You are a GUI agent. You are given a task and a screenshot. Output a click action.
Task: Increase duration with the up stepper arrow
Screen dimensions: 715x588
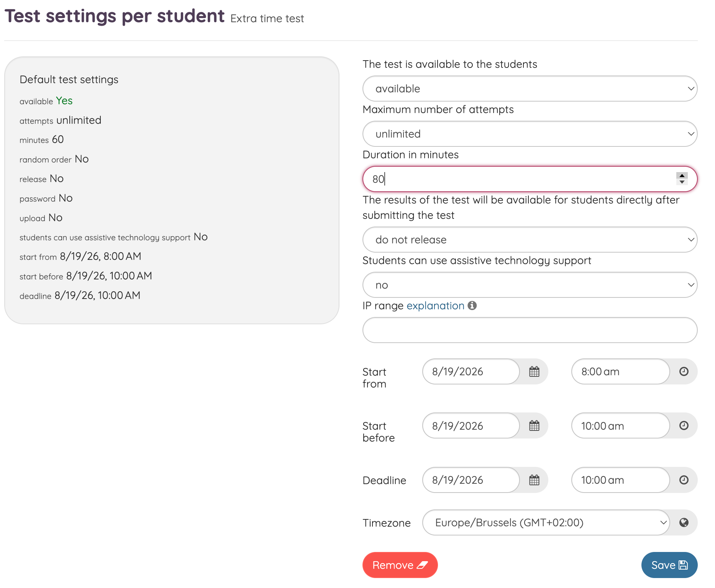(682, 176)
